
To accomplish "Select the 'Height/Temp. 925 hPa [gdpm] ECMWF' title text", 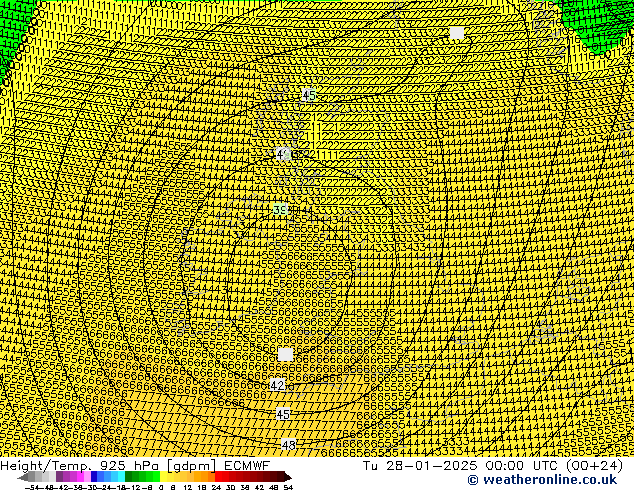I will [x=135, y=466].
